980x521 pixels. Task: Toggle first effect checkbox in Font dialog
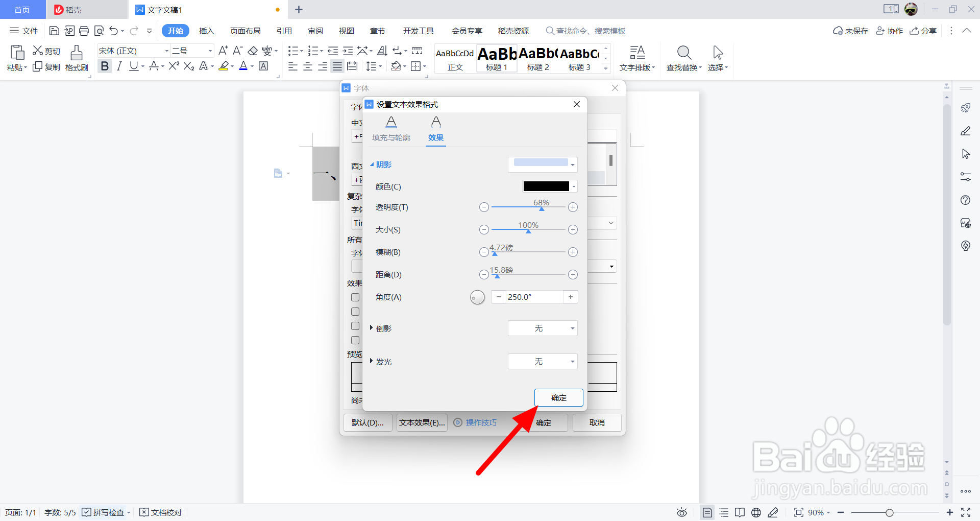[355, 297]
